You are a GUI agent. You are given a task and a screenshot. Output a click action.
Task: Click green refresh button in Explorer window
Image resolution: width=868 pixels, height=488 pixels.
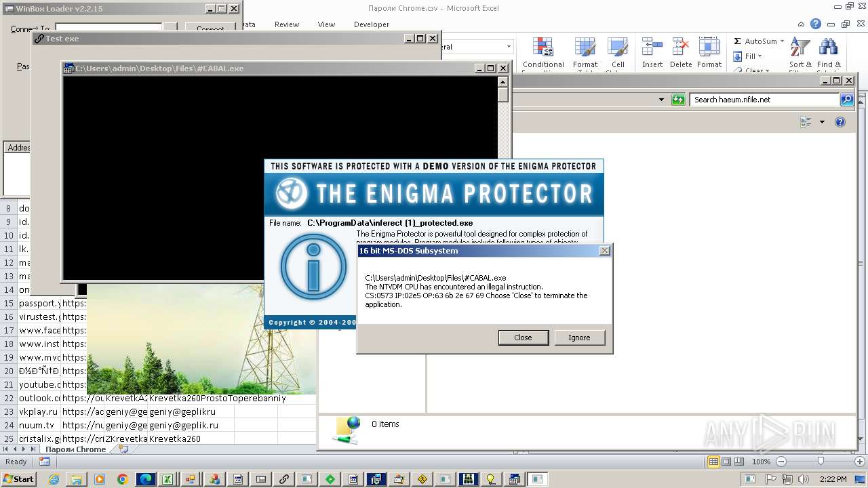(678, 100)
